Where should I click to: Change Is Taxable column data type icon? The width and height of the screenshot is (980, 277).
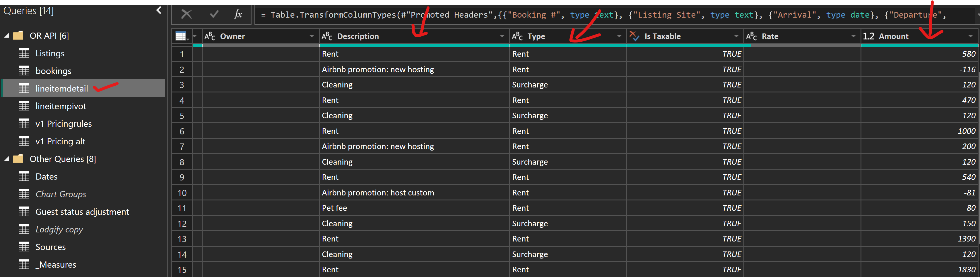coord(634,36)
